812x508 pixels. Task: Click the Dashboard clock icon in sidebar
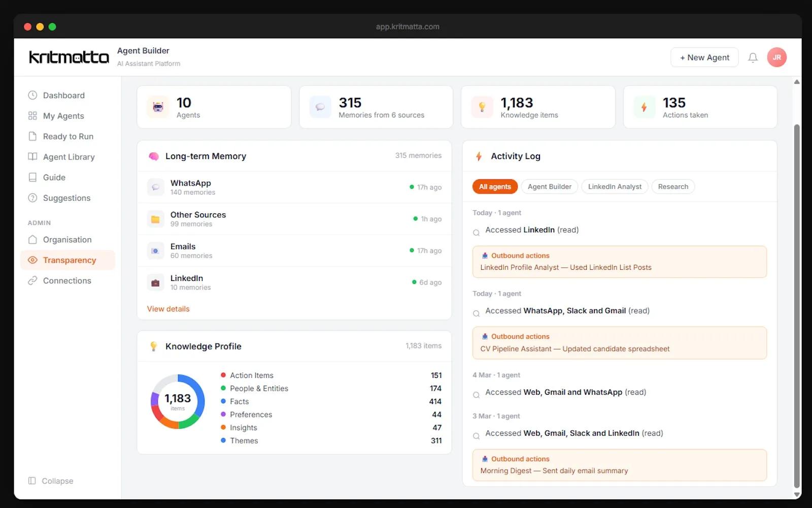tap(32, 96)
